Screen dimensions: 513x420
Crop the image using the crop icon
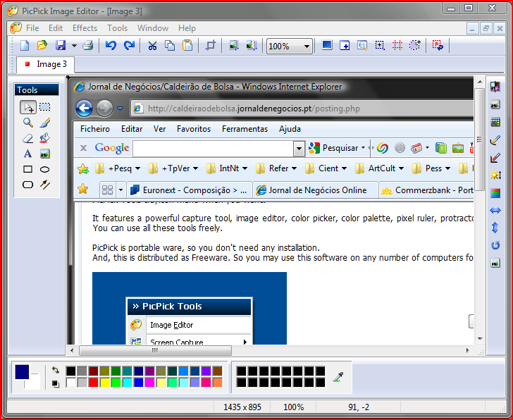coord(211,45)
